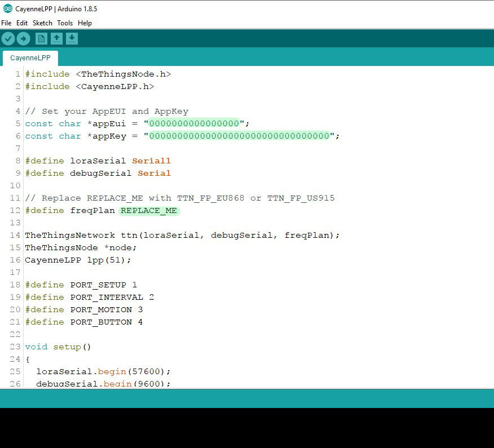Click line number 23 in the gutter

click(15, 347)
